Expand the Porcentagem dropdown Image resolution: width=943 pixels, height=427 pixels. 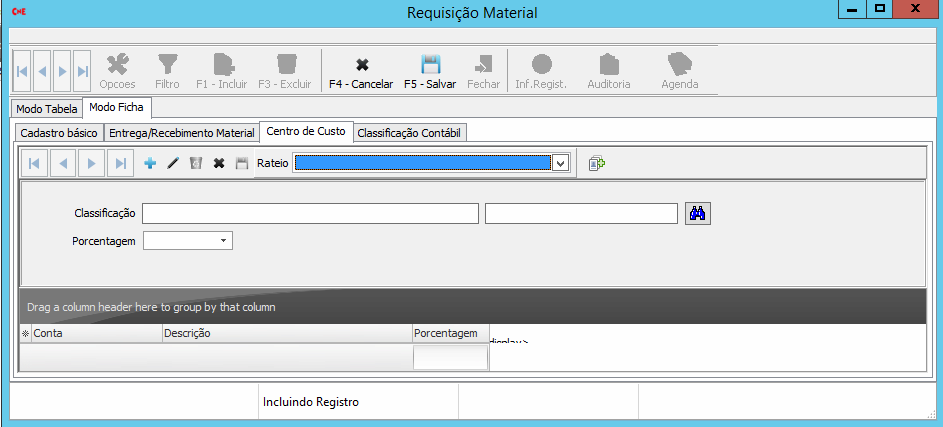pyautogui.click(x=224, y=241)
